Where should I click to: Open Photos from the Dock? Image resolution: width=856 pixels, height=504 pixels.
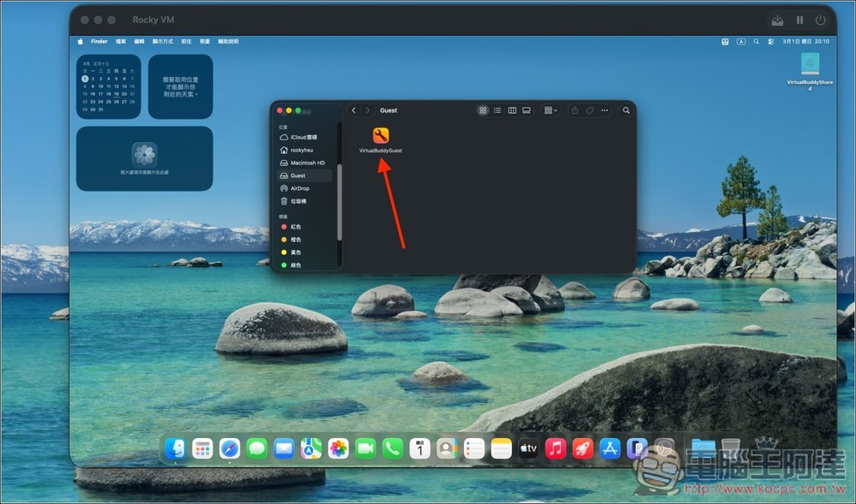[338, 449]
